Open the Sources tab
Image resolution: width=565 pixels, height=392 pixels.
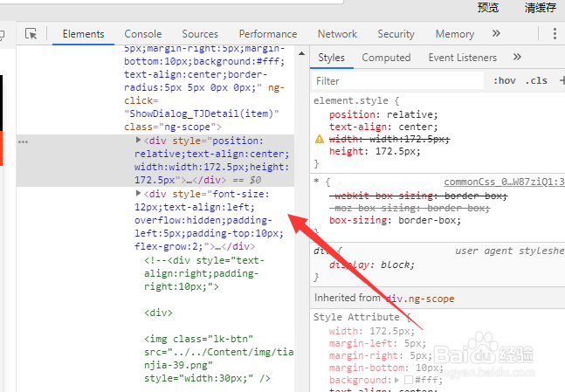[200, 34]
